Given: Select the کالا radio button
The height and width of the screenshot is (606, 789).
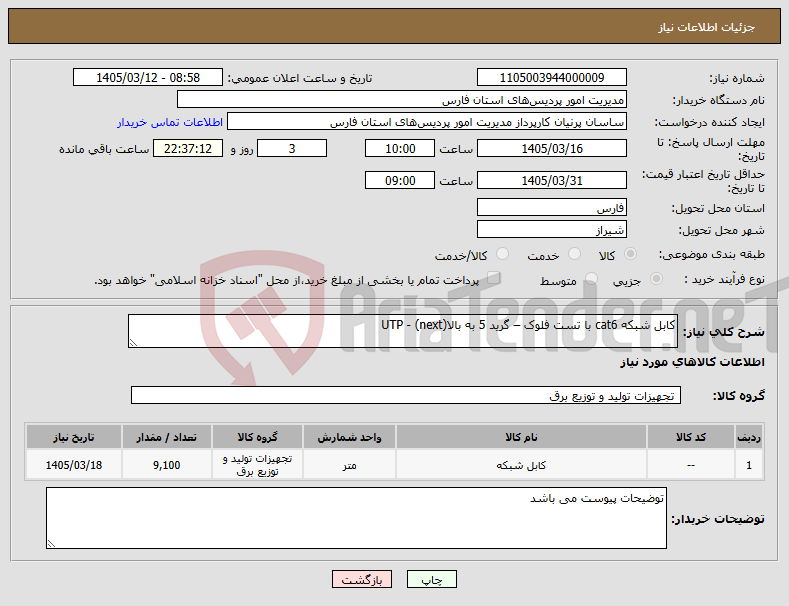Looking at the screenshot, I should pos(630,254).
